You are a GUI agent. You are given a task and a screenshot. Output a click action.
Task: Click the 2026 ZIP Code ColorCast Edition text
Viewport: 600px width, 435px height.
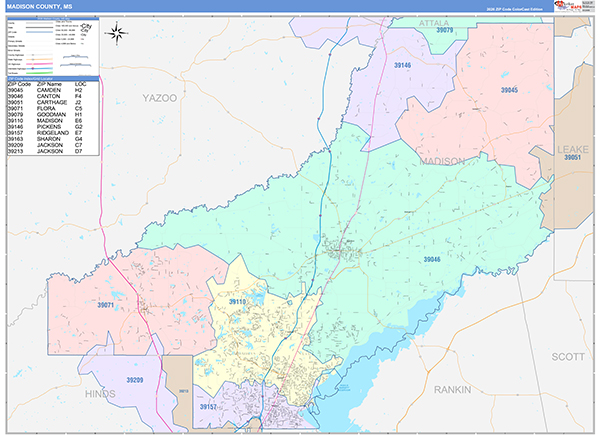click(515, 9)
